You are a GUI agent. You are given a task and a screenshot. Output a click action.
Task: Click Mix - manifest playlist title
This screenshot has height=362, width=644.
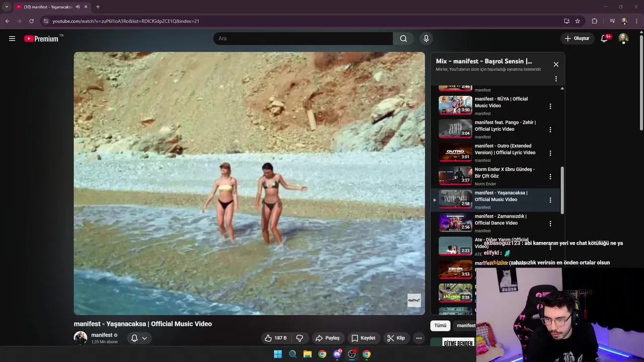484,61
